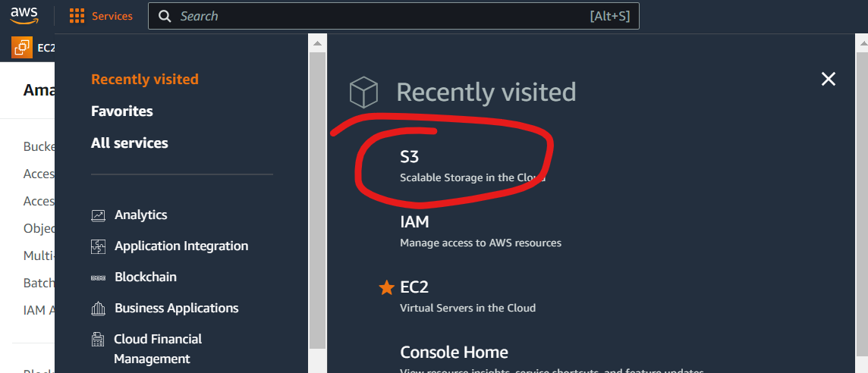Image resolution: width=868 pixels, height=373 pixels.
Task: Click the scrollbar up arrow
Action: click(317, 44)
